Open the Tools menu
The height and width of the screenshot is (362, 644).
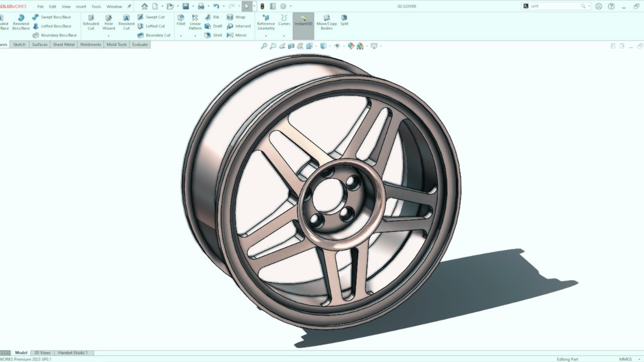coord(96,7)
